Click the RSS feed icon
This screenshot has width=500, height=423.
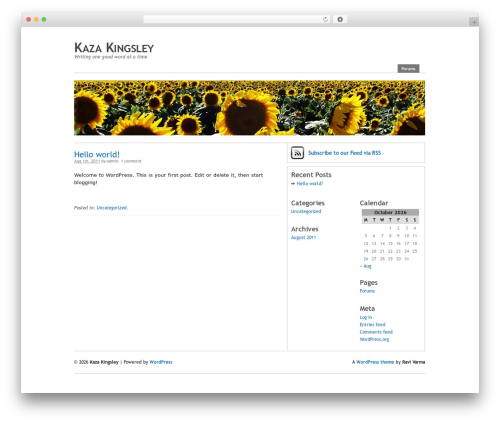coord(297,153)
